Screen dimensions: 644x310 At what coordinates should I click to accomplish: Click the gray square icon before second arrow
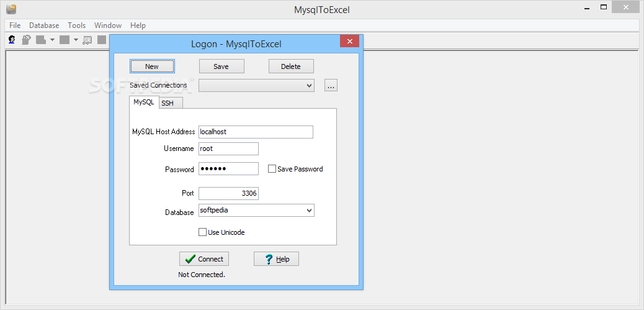(x=65, y=40)
